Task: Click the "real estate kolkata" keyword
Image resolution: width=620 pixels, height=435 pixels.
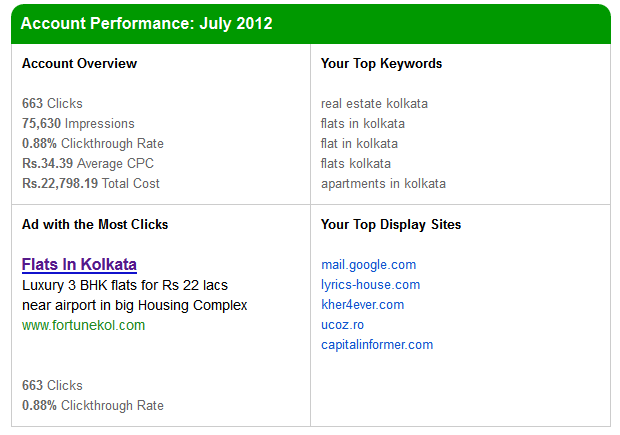Action: [x=375, y=103]
